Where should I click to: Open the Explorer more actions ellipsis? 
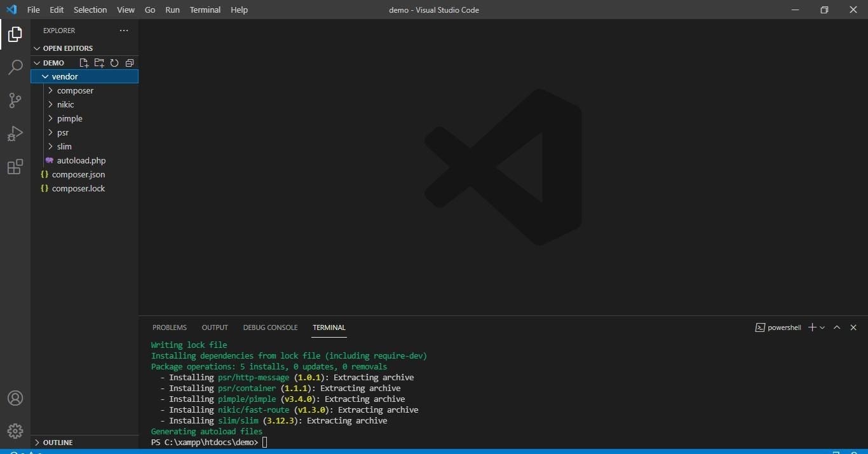coord(124,31)
